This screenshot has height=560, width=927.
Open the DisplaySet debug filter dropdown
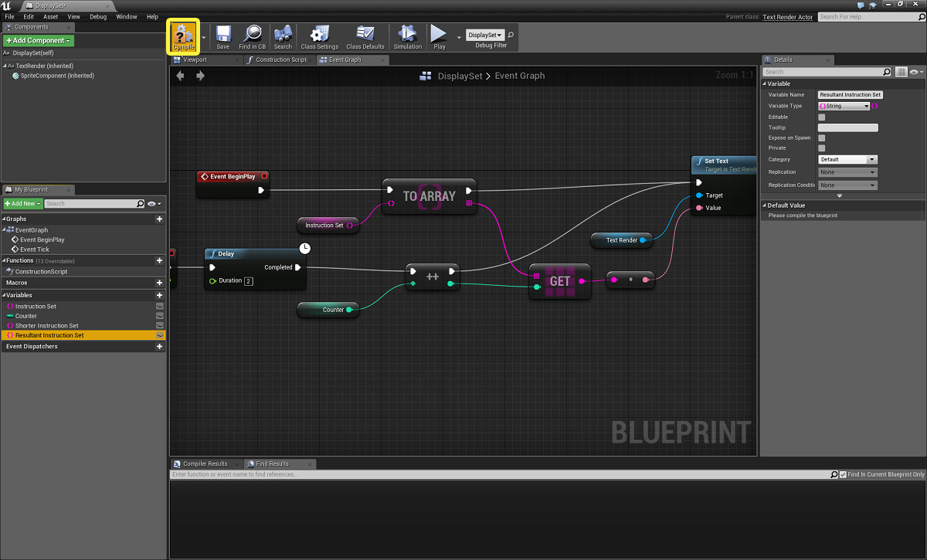(x=485, y=35)
